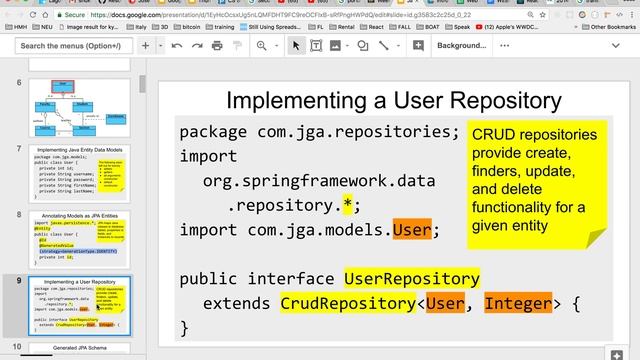Click orange 'User' in import line

412,230
